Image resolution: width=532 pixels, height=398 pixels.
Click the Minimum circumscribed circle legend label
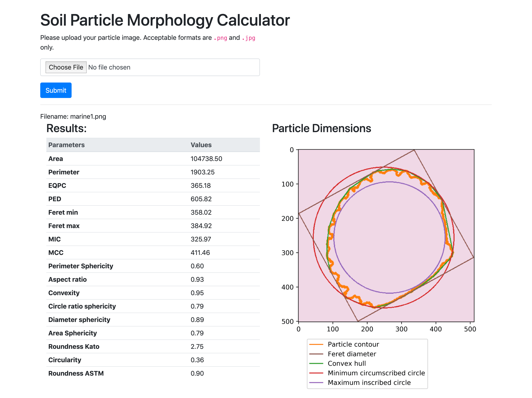coord(376,373)
